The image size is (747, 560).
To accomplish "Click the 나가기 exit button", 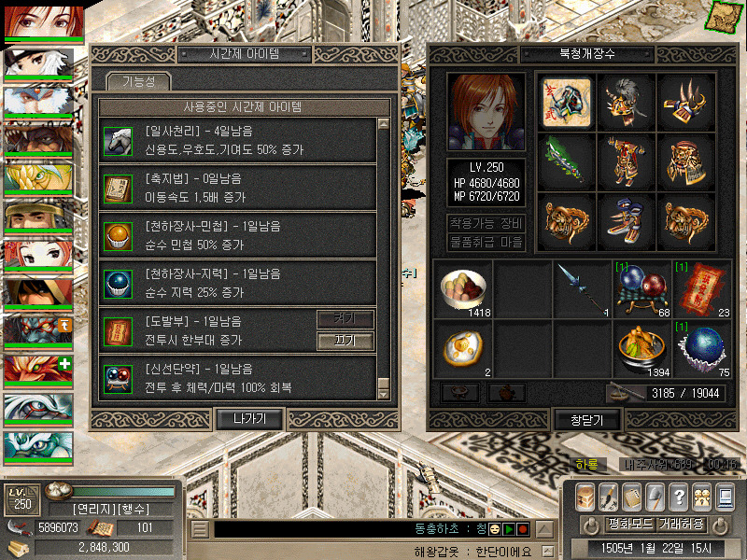I will coord(249,419).
